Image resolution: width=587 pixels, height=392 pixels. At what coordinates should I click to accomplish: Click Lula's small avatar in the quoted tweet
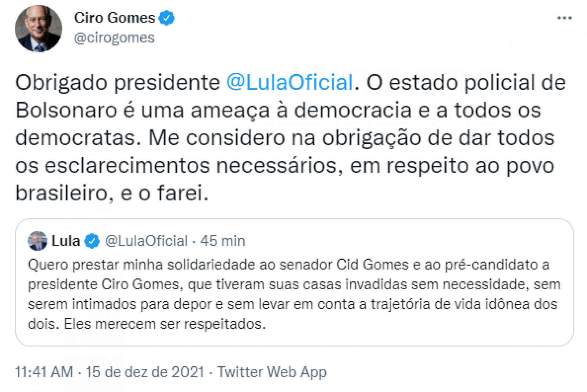coord(37,241)
